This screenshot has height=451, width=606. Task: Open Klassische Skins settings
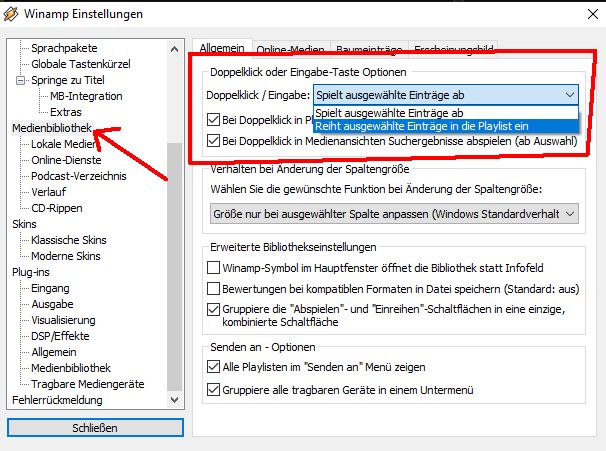pos(69,240)
